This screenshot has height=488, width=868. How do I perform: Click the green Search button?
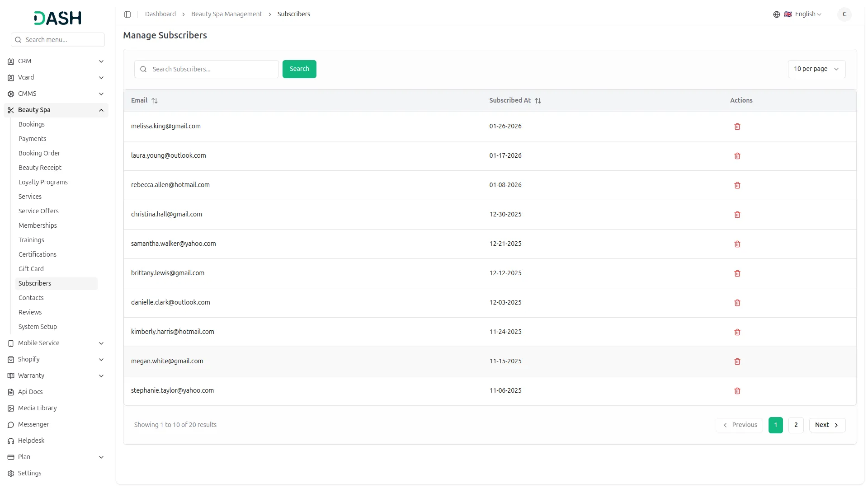pos(299,69)
